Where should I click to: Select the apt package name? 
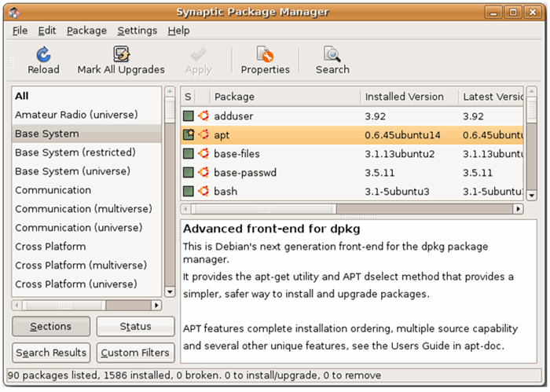coord(222,135)
